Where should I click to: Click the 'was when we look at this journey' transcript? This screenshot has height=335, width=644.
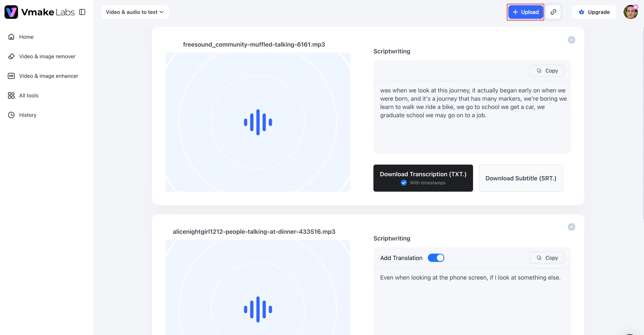coord(473,103)
